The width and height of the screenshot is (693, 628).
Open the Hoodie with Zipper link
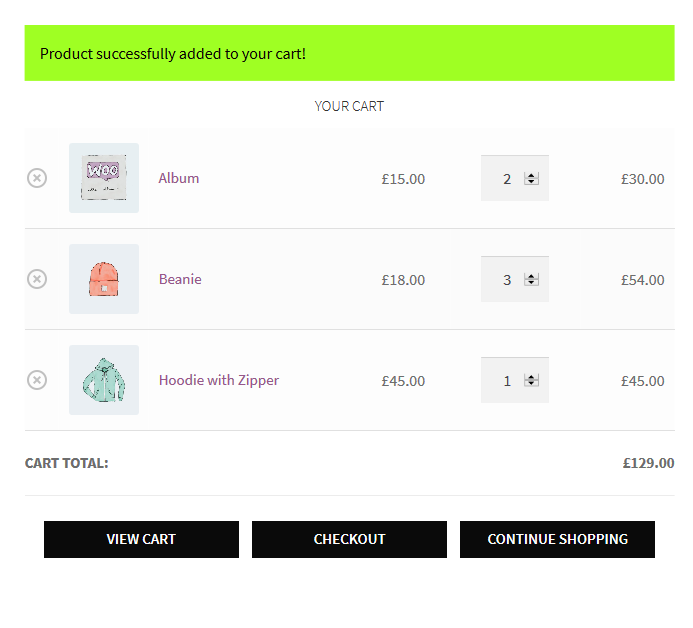(x=219, y=380)
